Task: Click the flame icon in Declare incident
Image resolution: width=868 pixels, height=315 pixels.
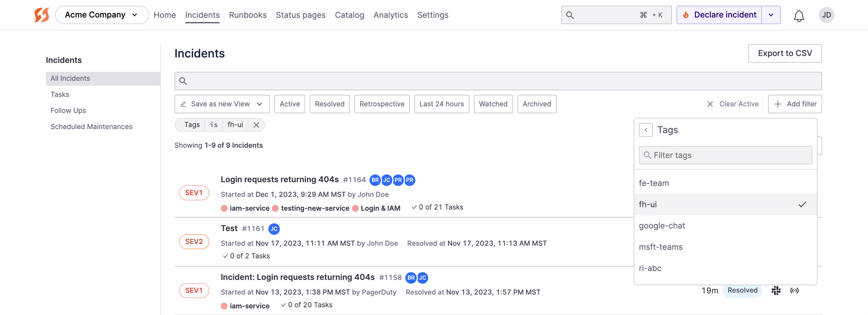Action: [x=685, y=15]
